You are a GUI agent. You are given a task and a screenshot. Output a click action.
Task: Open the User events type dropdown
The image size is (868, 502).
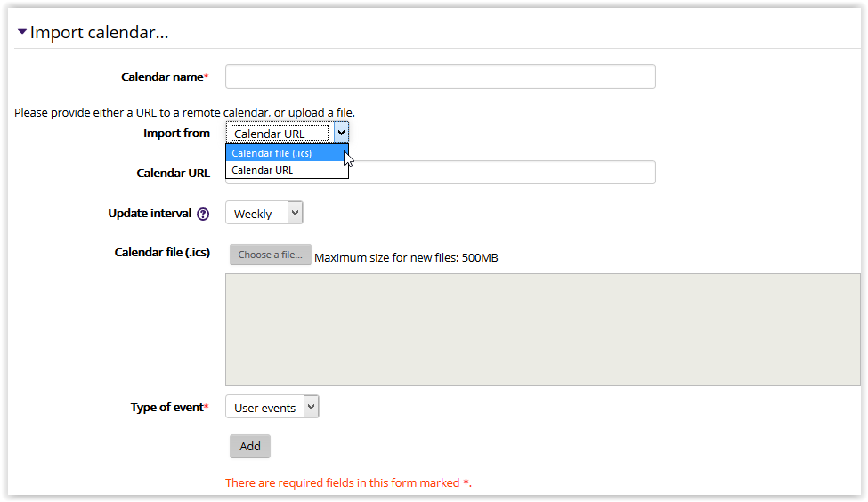point(272,408)
